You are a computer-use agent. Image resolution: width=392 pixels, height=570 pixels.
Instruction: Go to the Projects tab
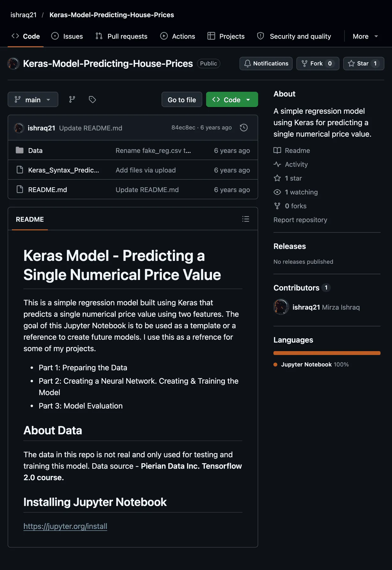(226, 36)
